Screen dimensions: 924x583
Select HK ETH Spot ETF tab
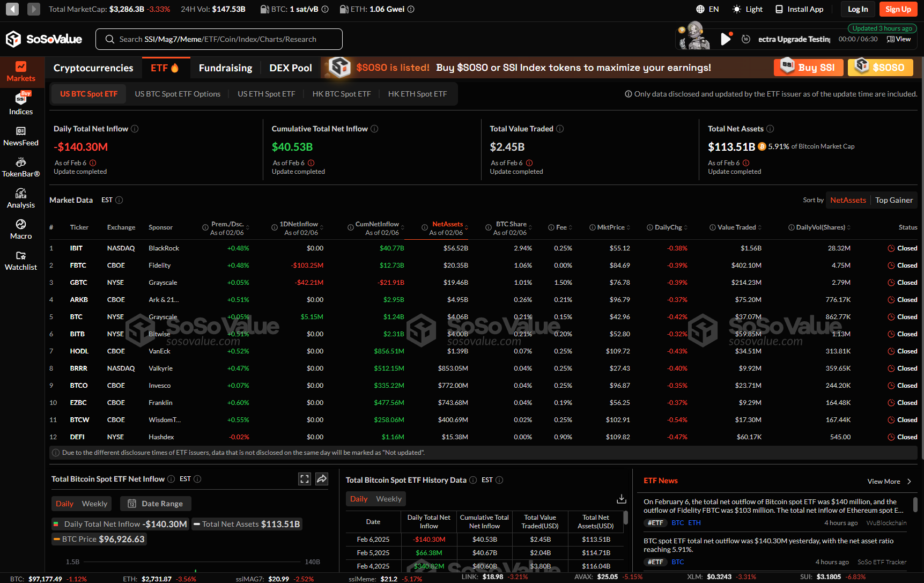tap(417, 94)
